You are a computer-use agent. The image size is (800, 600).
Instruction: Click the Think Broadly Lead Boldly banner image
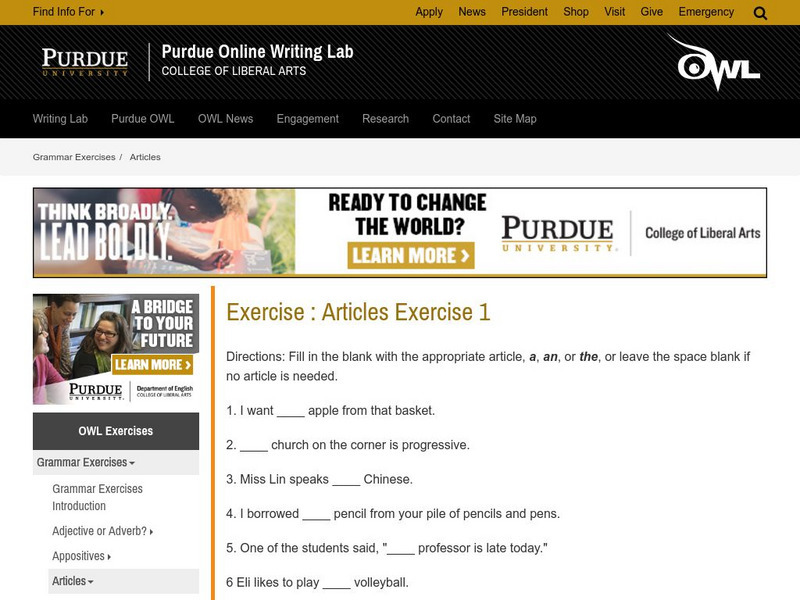[164, 232]
